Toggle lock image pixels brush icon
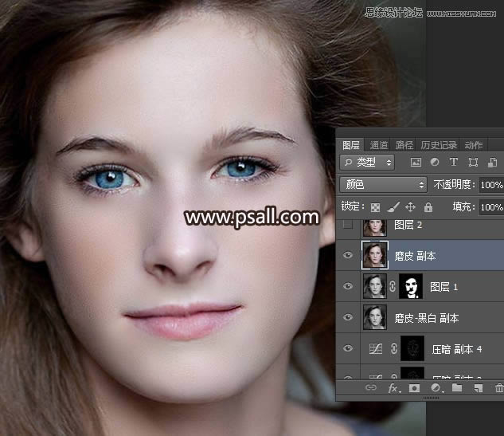 (393, 207)
